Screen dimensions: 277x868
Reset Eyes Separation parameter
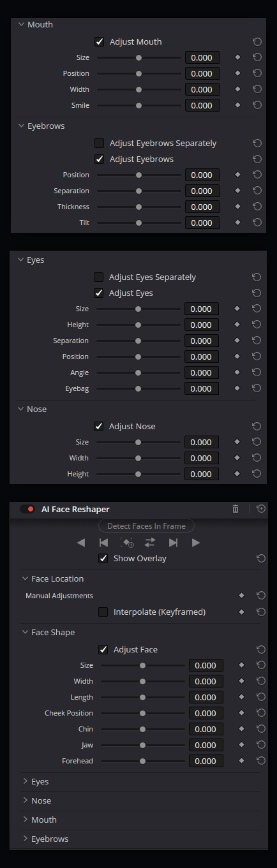(x=257, y=341)
